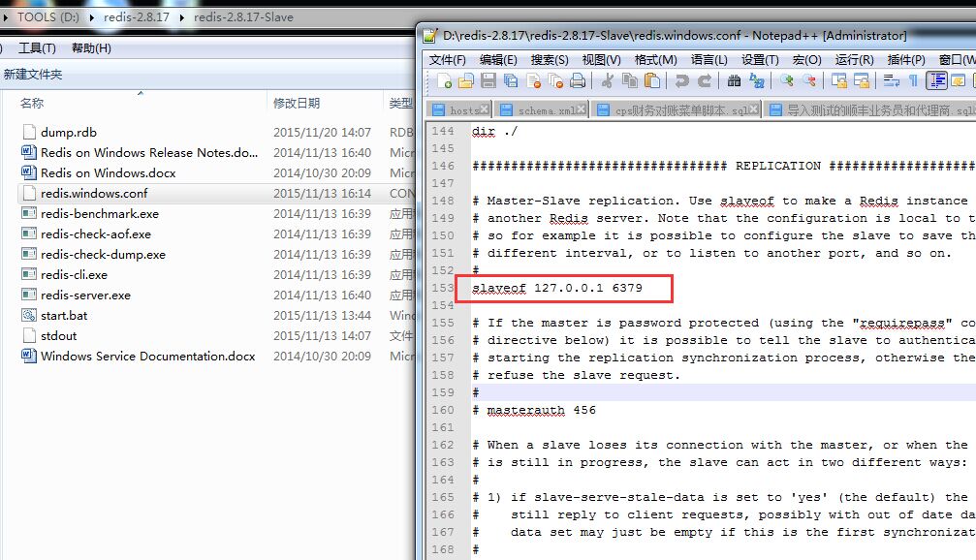The width and height of the screenshot is (976, 560).
Task: Open the 设置(T) menu
Action: 760,60
